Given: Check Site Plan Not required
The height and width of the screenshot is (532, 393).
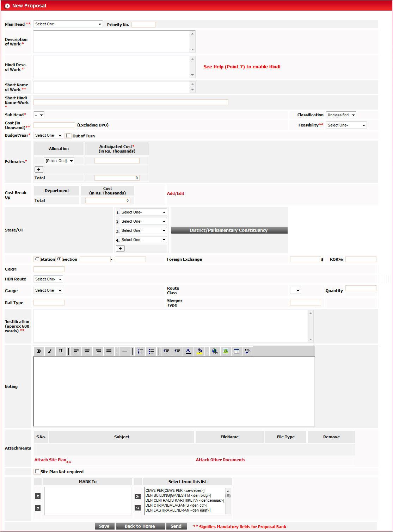Looking at the screenshot, I should click(x=37, y=472).
